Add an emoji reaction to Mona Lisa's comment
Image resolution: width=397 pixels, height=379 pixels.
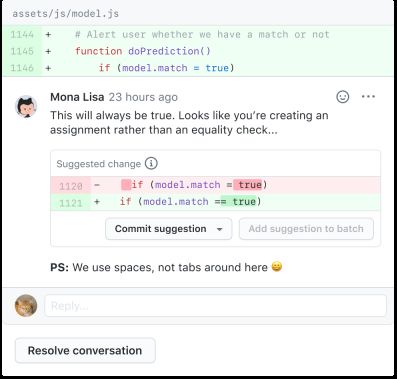[343, 97]
